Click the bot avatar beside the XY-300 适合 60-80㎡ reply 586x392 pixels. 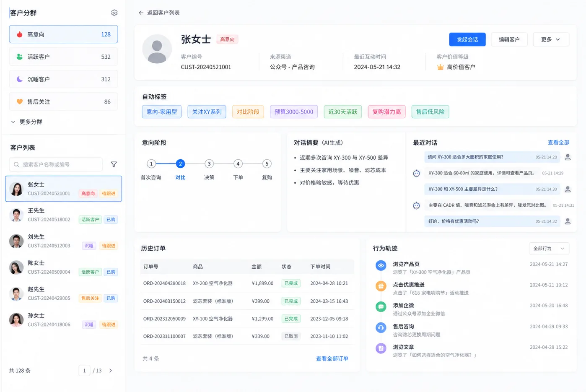tap(416, 173)
